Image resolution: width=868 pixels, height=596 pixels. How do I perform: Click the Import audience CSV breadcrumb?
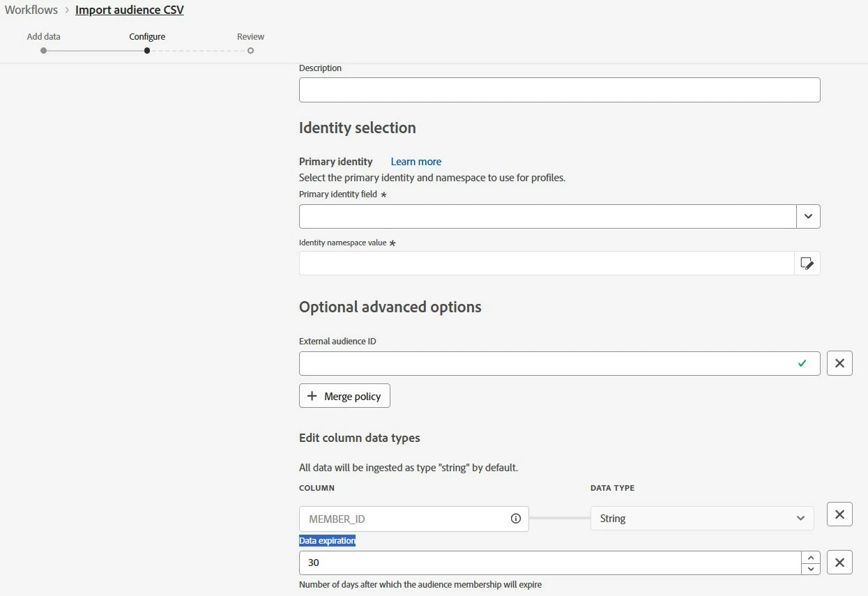pos(130,10)
